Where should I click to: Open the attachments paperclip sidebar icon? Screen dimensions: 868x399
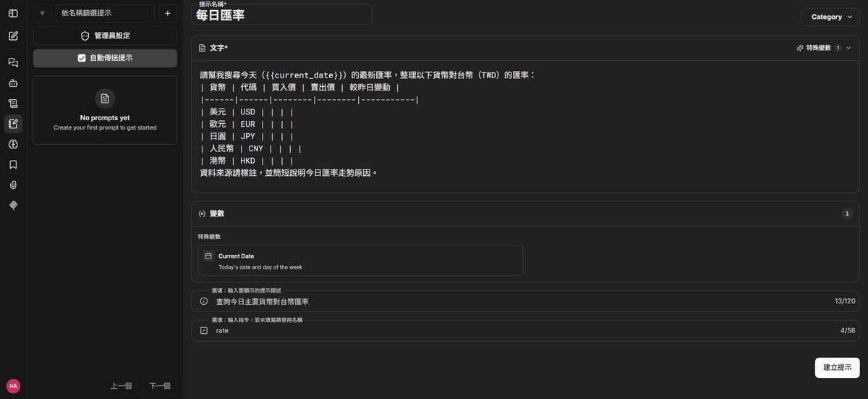[x=13, y=185]
